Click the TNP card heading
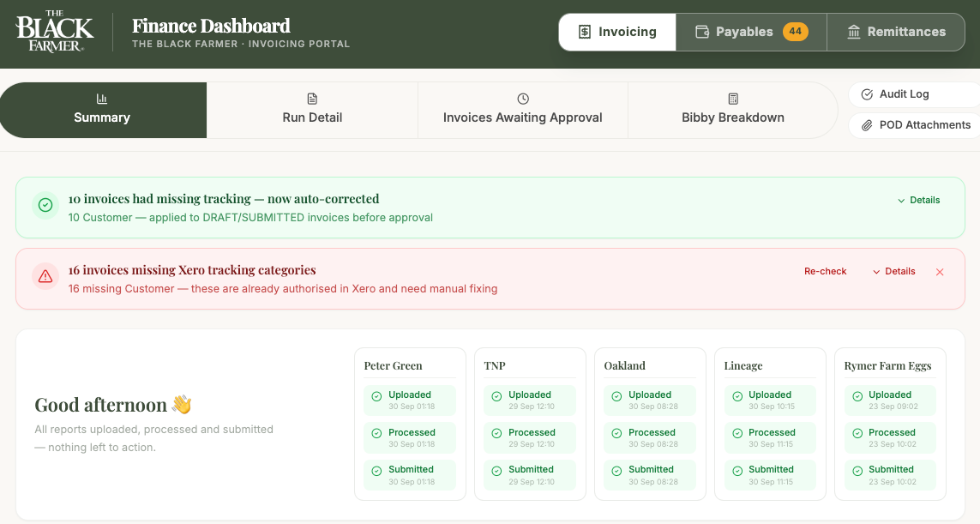Viewport: 980px width, 524px height. point(495,366)
